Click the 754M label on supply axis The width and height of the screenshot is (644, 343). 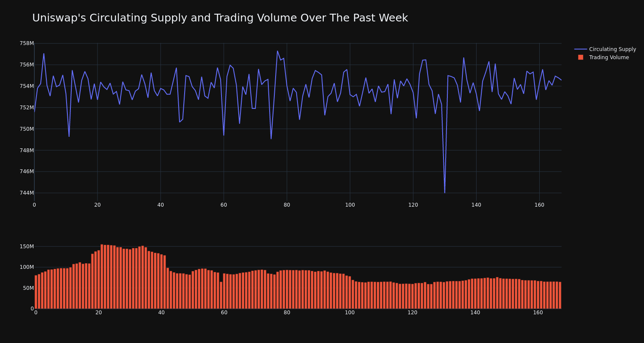tap(27, 86)
